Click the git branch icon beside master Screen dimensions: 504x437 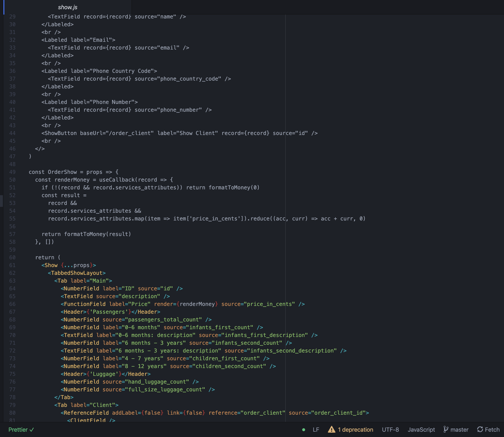447,429
